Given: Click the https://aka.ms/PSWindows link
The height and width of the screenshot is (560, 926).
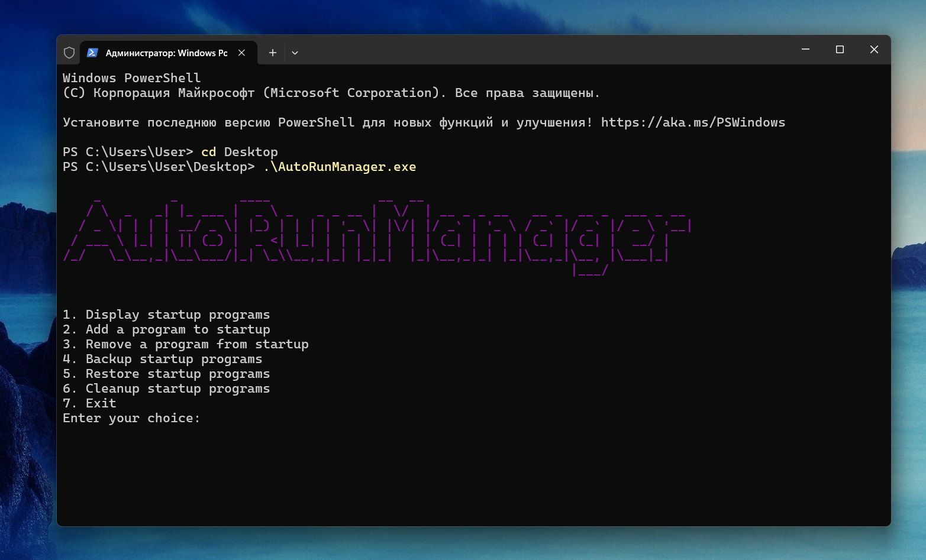Looking at the screenshot, I should (x=693, y=122).
